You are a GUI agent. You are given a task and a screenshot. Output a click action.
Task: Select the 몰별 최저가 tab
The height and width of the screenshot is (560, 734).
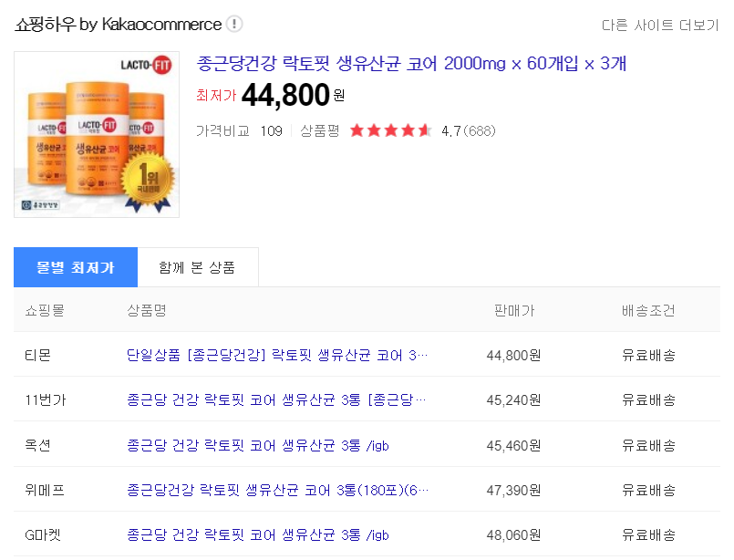76,267
